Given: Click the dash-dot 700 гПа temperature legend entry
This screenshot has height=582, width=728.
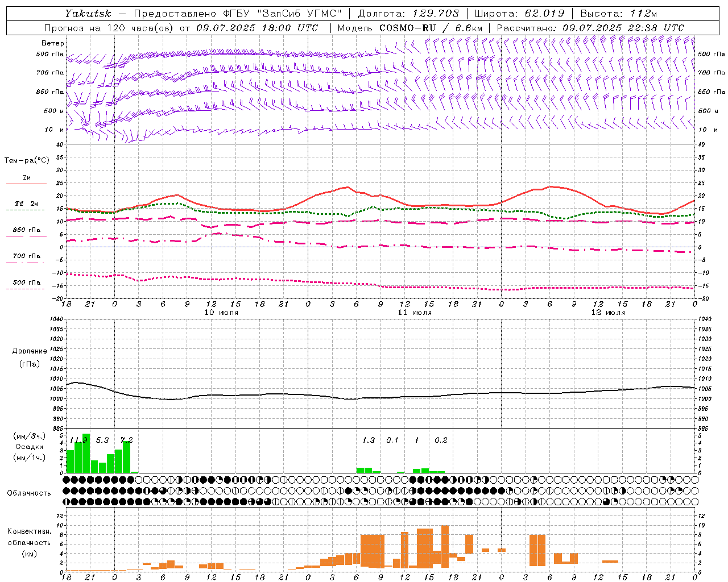Looking at the screenshot, I should [x=26, y=256].
